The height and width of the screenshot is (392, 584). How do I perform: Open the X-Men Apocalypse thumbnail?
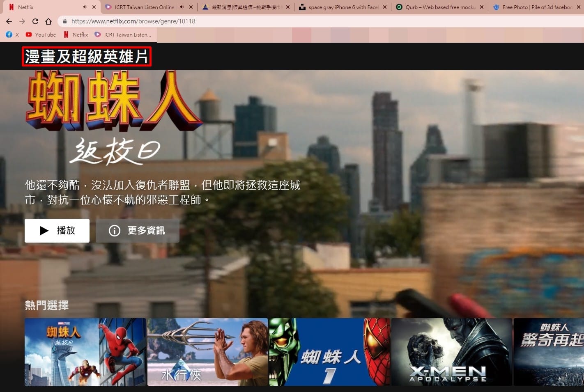tap(452, 352)
